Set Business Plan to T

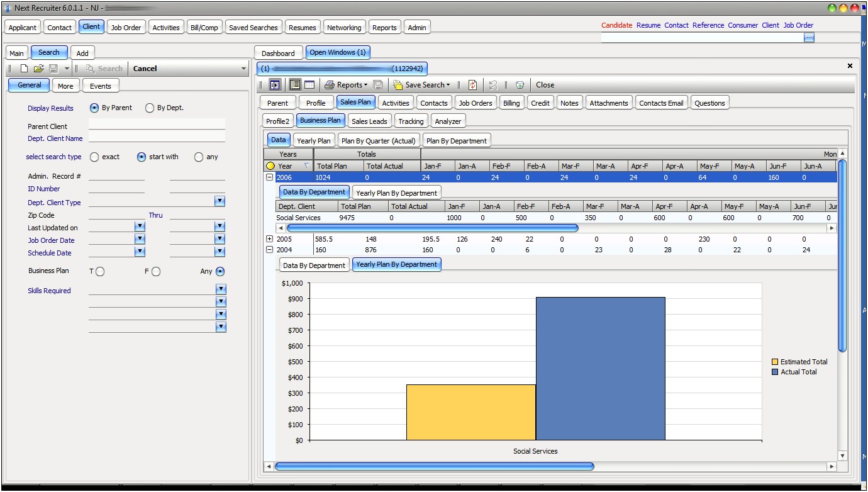click(100, 271)
